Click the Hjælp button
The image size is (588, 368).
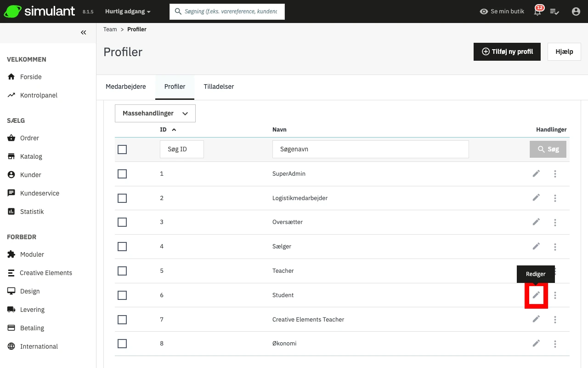564,52
